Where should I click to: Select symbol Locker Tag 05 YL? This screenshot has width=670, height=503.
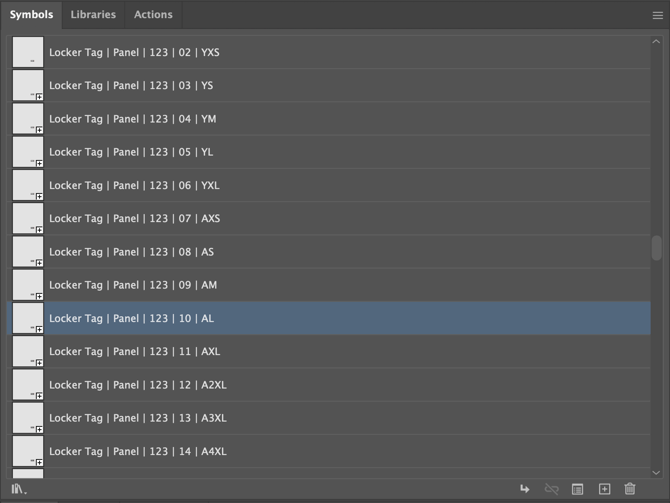tap(131, 152)
